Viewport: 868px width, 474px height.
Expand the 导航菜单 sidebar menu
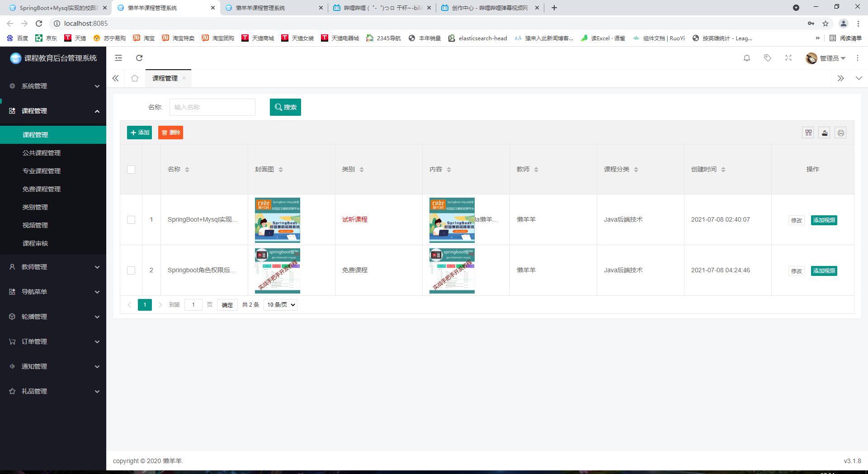click(53, 292)
